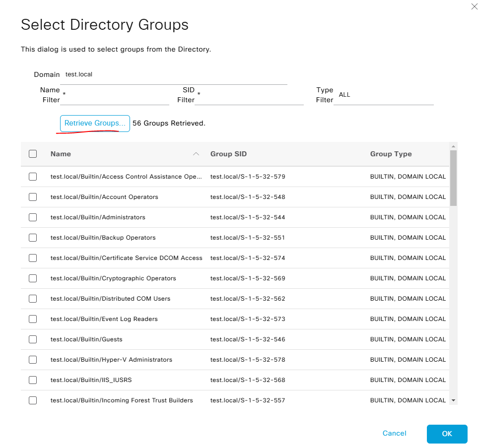Sort by the Group Type column header
This screenshot has height=448, width=478.
pos(391,154)
